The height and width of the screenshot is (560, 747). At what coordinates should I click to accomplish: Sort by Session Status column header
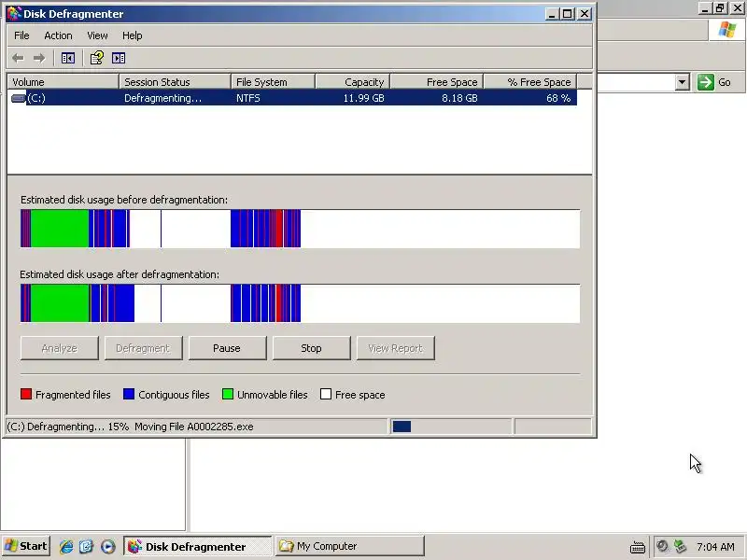coord(175,82)
